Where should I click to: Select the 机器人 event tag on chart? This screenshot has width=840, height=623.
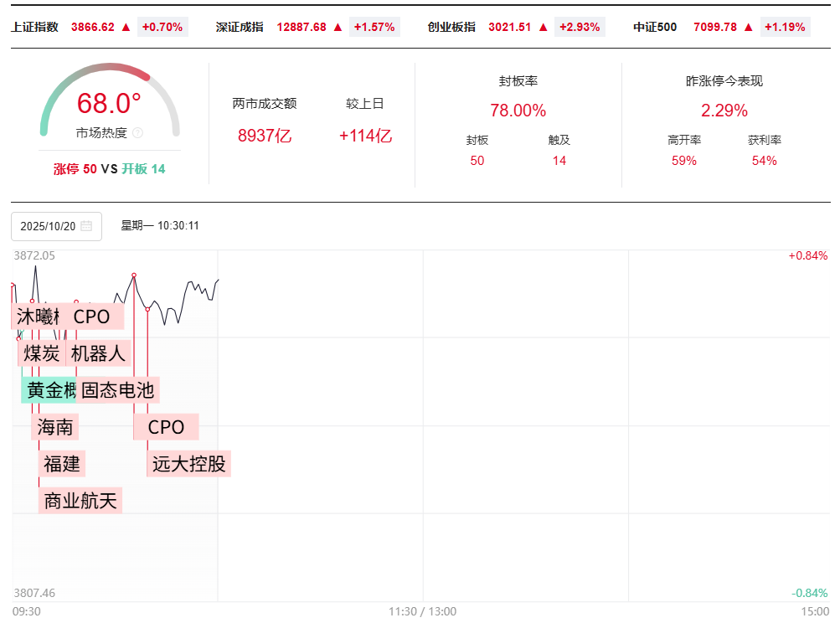[x=98, y=353]
